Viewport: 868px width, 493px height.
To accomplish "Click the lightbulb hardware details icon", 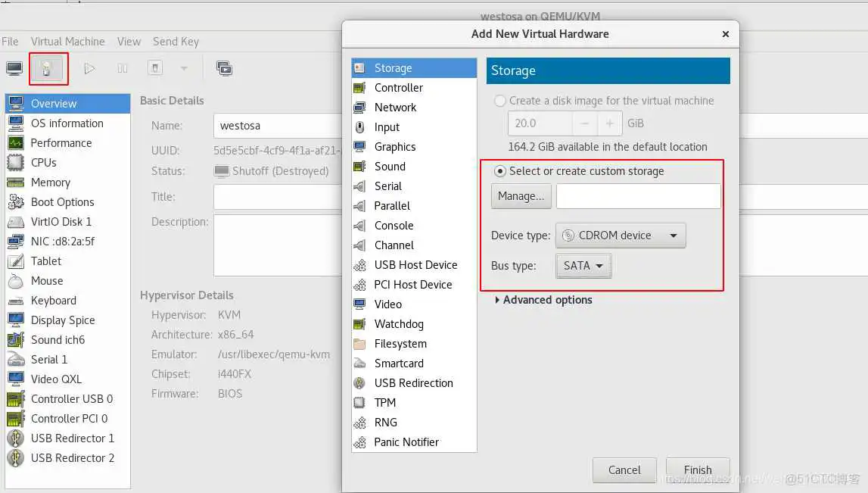I will click(48, 69).
